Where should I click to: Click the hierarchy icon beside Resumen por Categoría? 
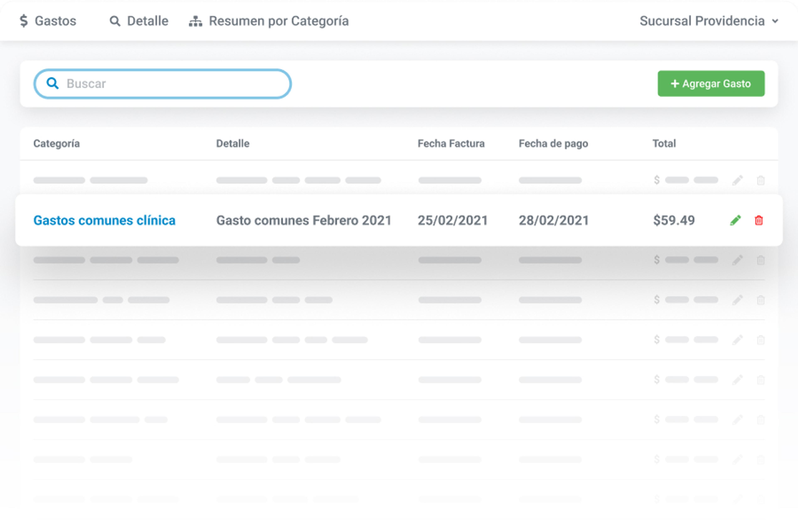(x=195, y=21)
